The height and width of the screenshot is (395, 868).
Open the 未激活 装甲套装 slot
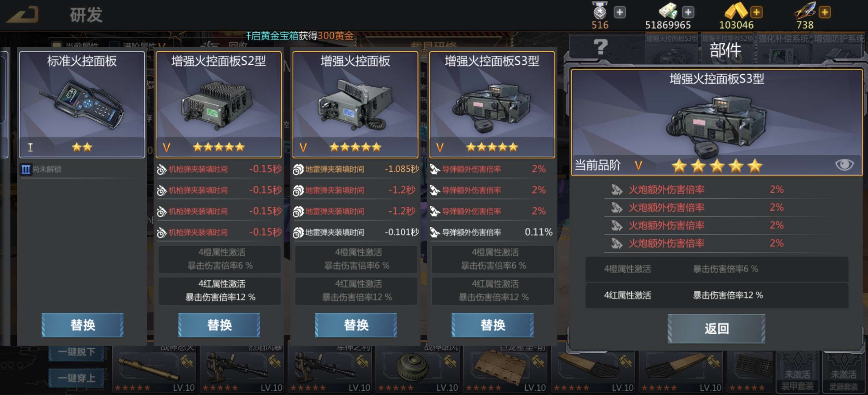tap(797, 371)
